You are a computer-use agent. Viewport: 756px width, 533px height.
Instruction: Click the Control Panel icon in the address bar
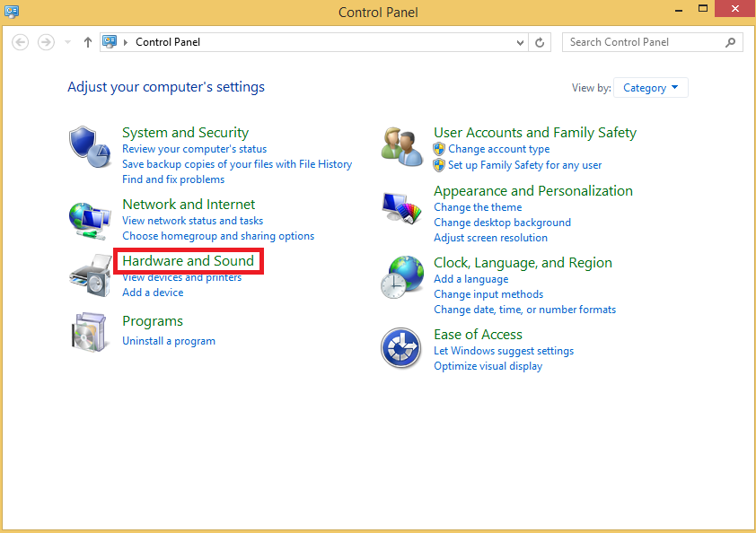[110, 42]
